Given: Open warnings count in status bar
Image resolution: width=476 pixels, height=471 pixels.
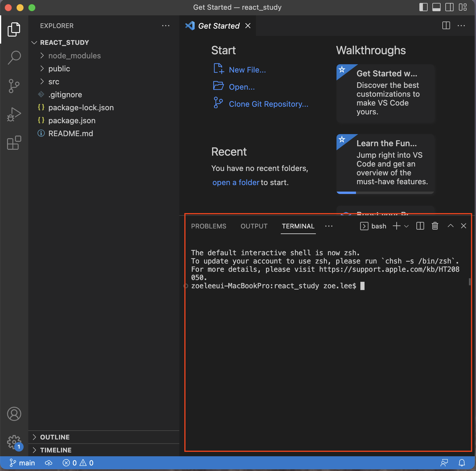Looking at the screenshot, I should [87, 463].
